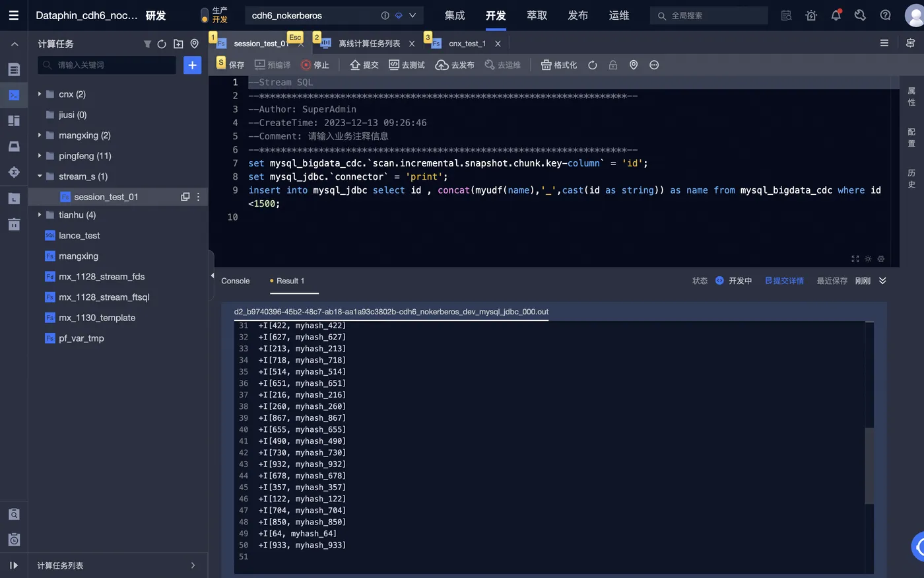
Task: Click 去发布 in the toolbar
Action: click(455, 65)
